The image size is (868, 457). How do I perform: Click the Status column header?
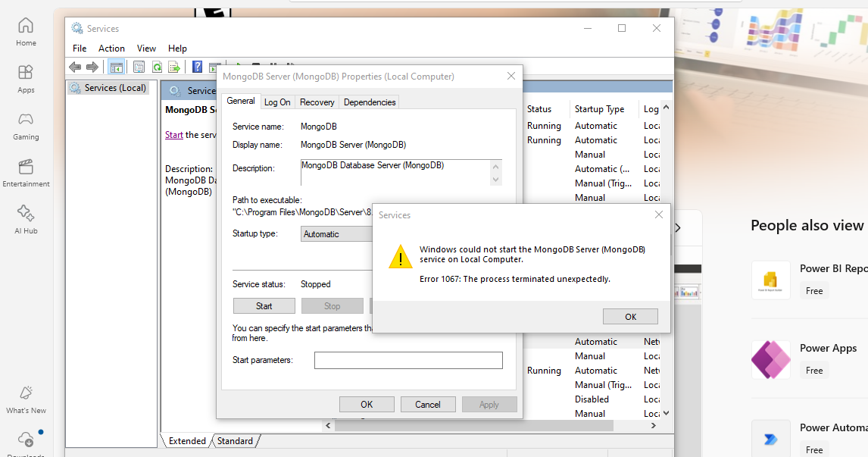click(539, 109)
